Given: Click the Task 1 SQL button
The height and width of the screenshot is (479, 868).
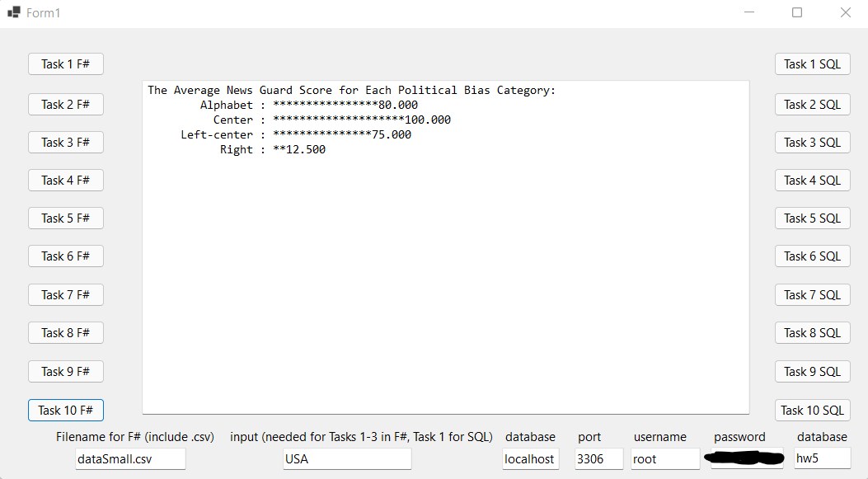Looking at the screenshot, I should pyautogui.click(x=812, y=64).
